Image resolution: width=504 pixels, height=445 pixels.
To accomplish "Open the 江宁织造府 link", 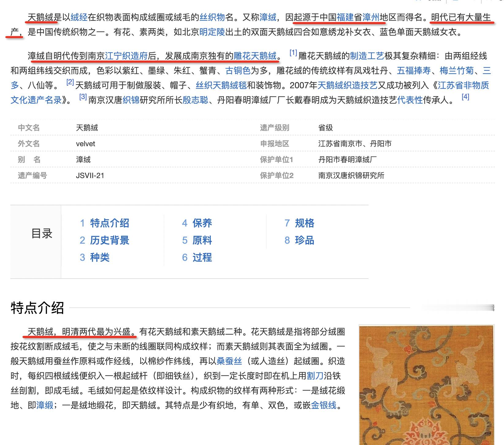I will coord(126,56).
